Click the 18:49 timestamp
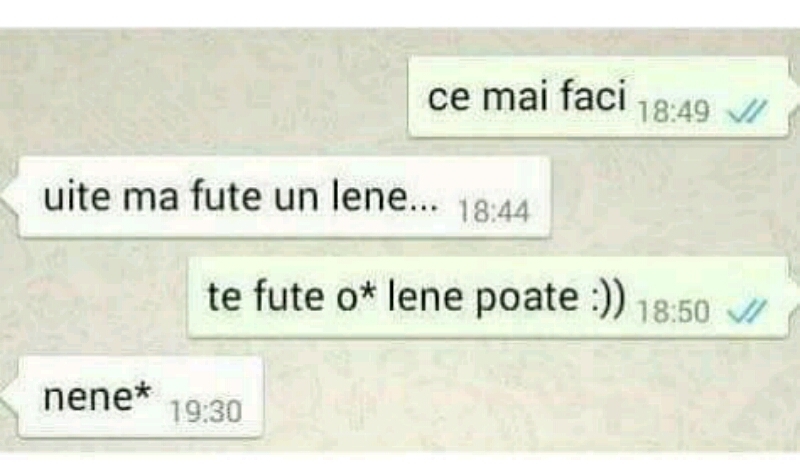The width and height of the screenshot is (800, 465). 674,111
